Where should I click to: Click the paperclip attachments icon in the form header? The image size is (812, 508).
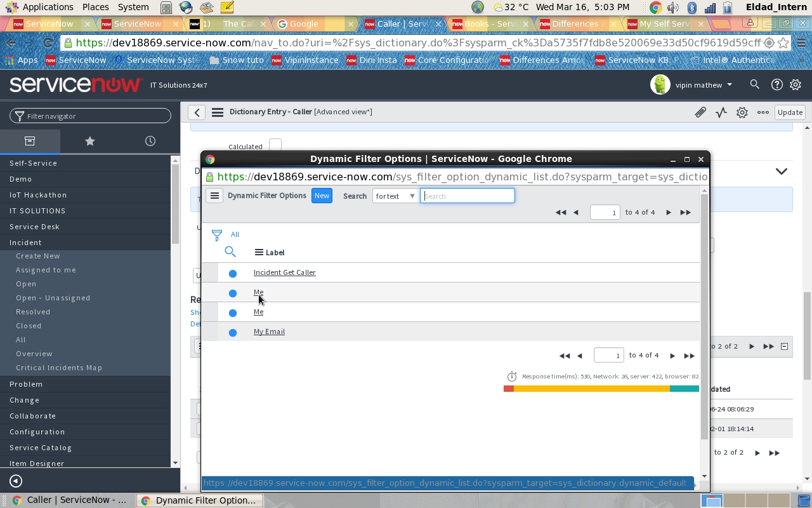700,112
